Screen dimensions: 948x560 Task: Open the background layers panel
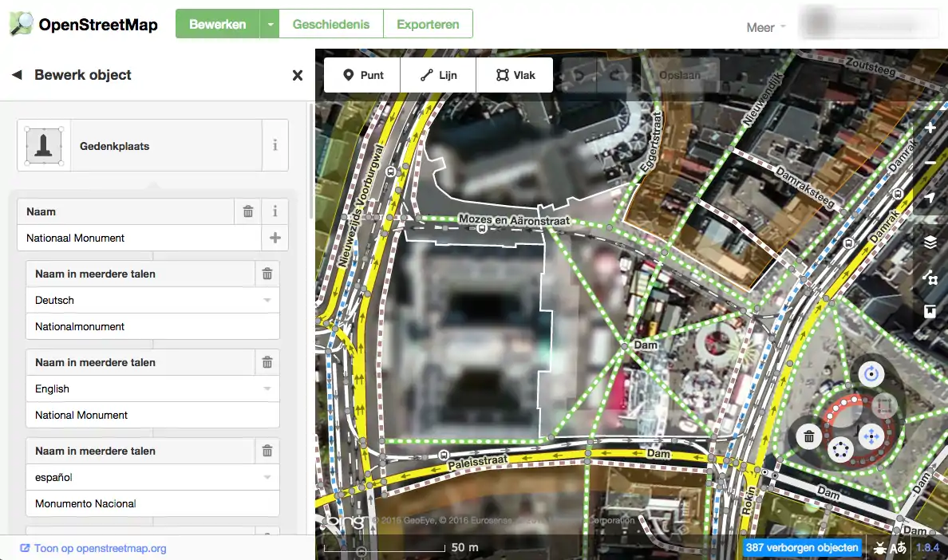coord(930,243)
